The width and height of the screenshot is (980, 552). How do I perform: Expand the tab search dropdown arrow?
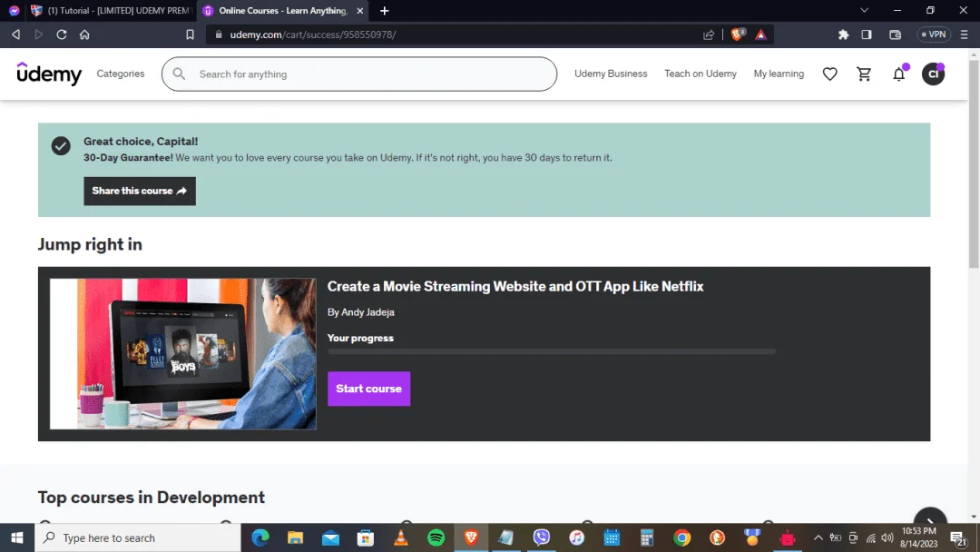(x=865, y=11)
